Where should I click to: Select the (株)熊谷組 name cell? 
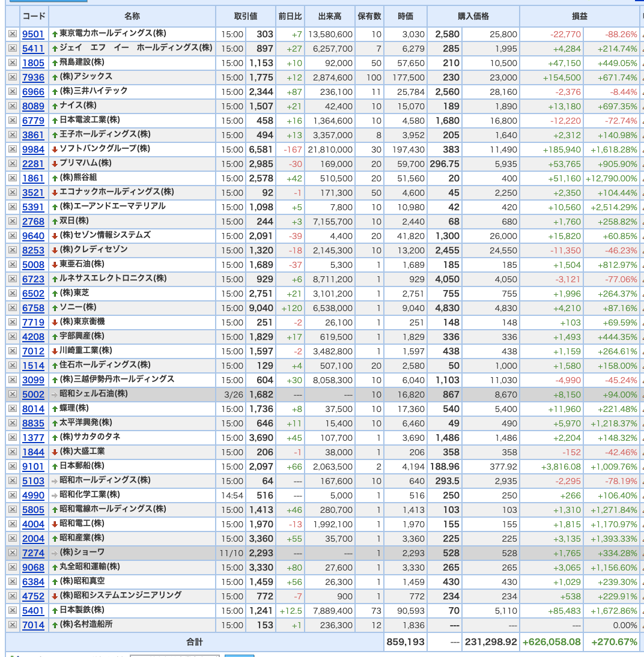(132, 178)
